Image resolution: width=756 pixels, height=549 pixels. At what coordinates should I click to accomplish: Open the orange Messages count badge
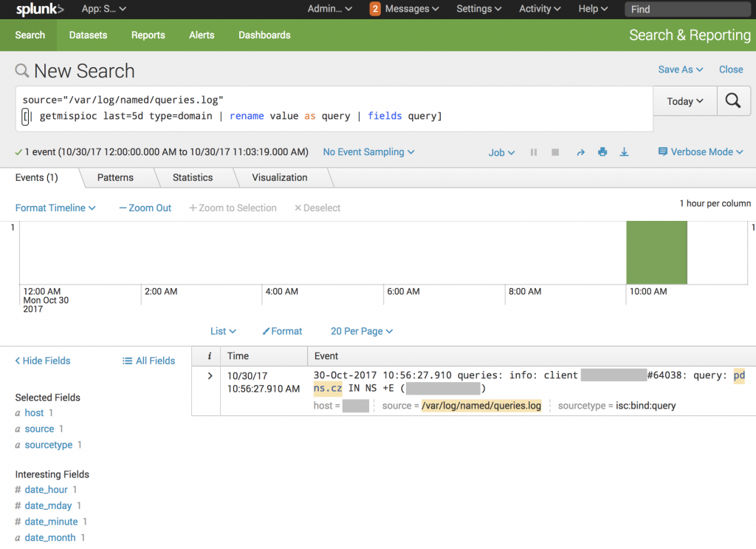click(x=375, y=9)
